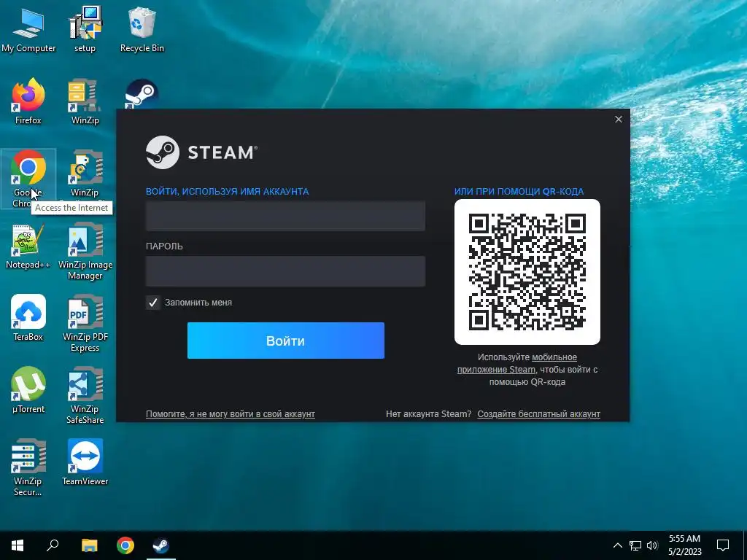Open the My Computer desktop icon
Image resolution: width=747 pixels, height=560 pixels.
28,29
